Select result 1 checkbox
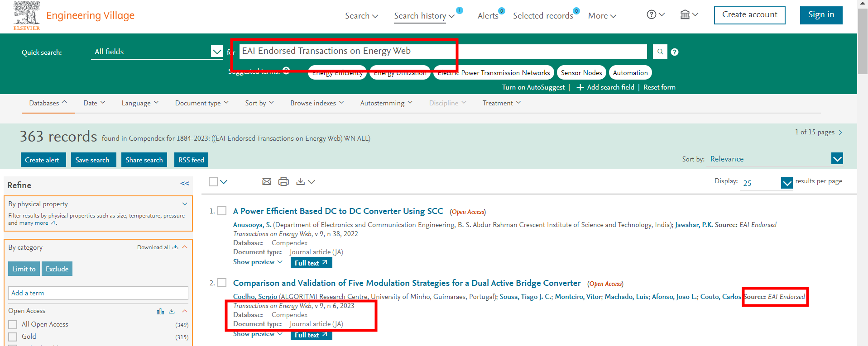868x346 pixels. coord(222,211)
